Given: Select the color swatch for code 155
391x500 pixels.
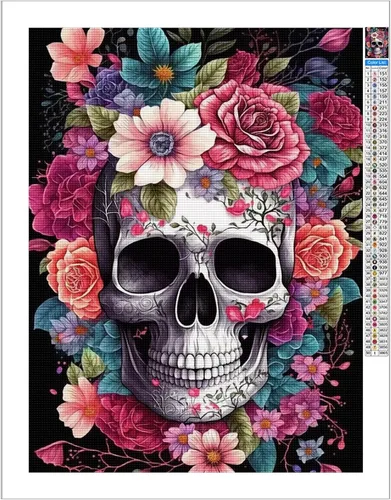Looking at the screenshot, I should pos(375,85).
